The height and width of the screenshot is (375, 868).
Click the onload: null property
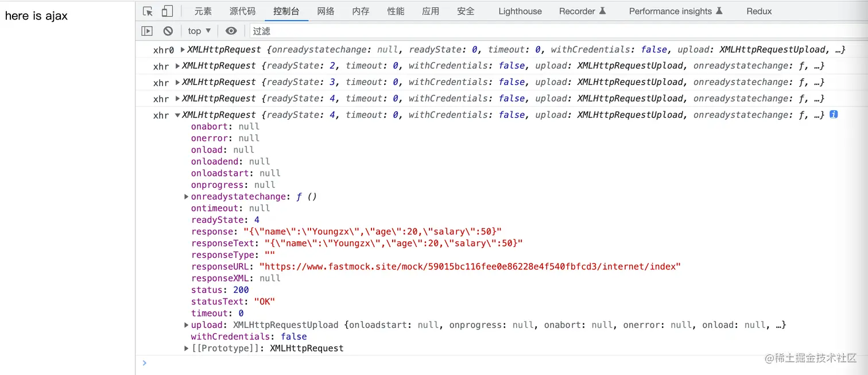click(223, 150)
